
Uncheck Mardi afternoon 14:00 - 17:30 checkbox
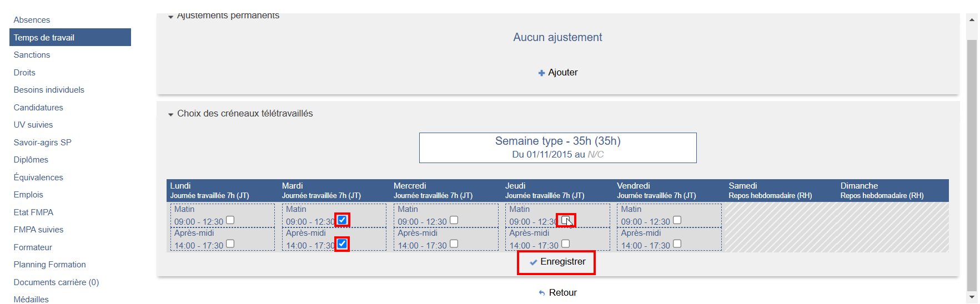[342, 244]
